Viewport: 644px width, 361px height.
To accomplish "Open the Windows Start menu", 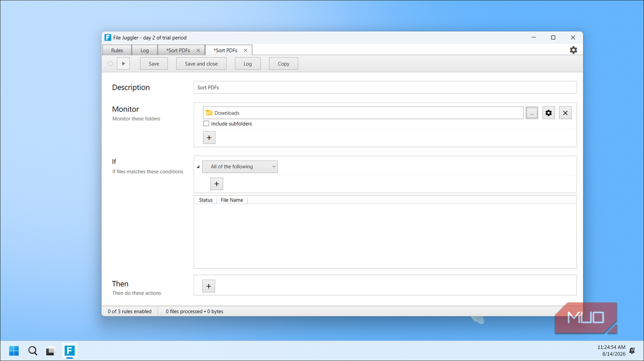I will coord(14,351).
